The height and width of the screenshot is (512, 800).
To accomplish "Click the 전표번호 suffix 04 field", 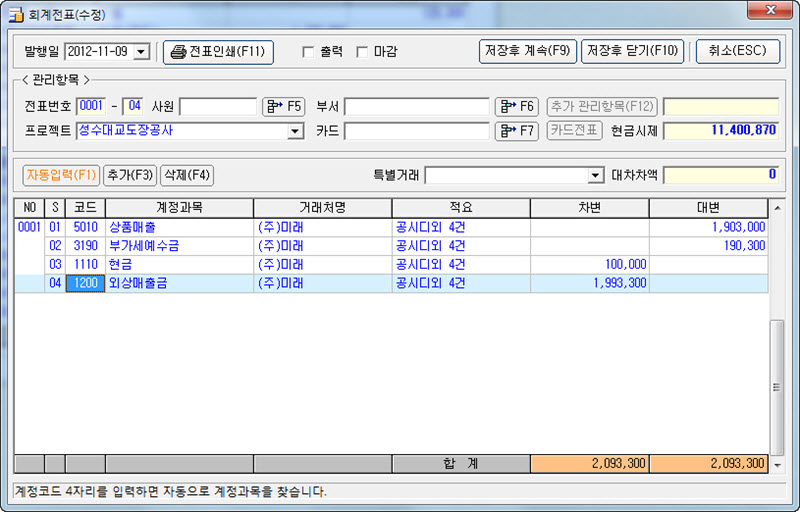I will coord(134,106).
